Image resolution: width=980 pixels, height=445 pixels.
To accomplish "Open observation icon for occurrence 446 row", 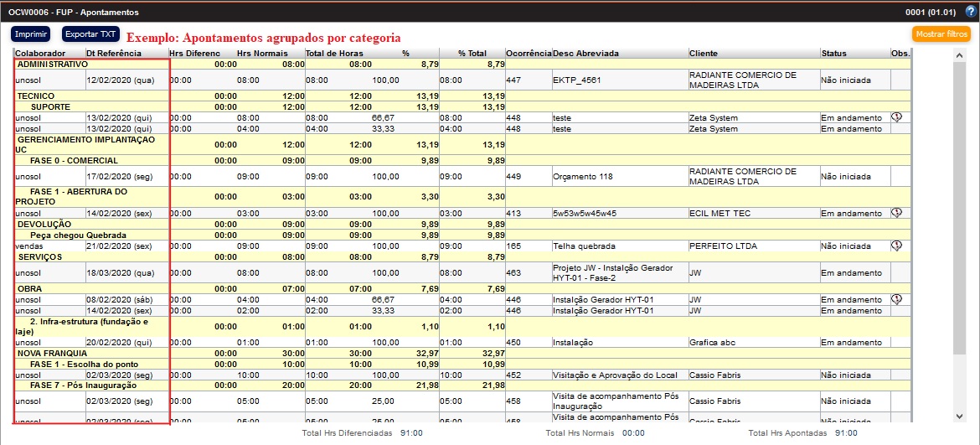I will click(x=896, y=299).
